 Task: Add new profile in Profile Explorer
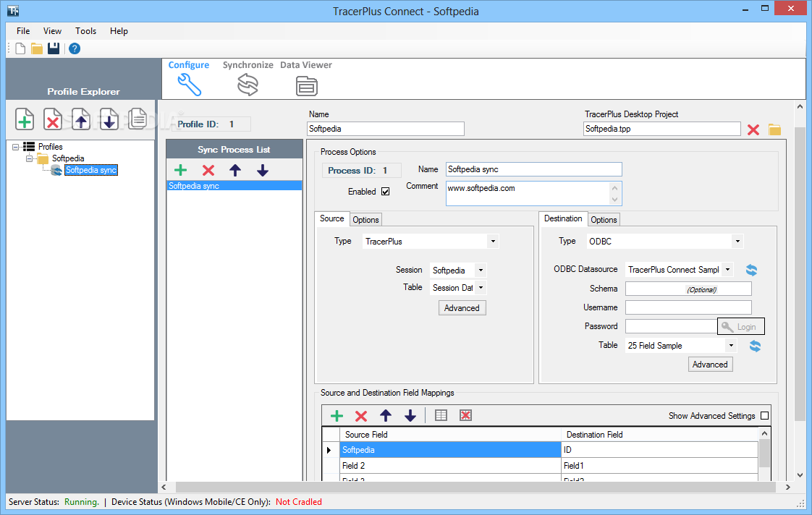tap(25, 119)
